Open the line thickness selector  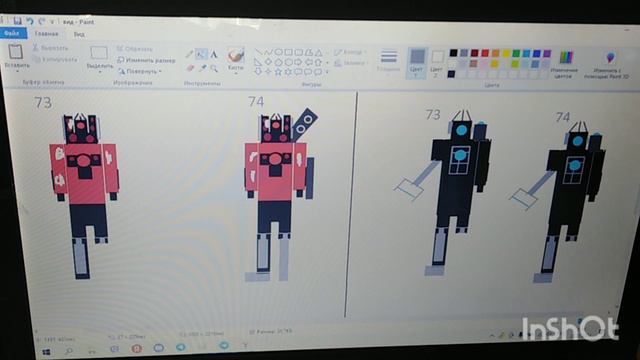tap(389, 60)
